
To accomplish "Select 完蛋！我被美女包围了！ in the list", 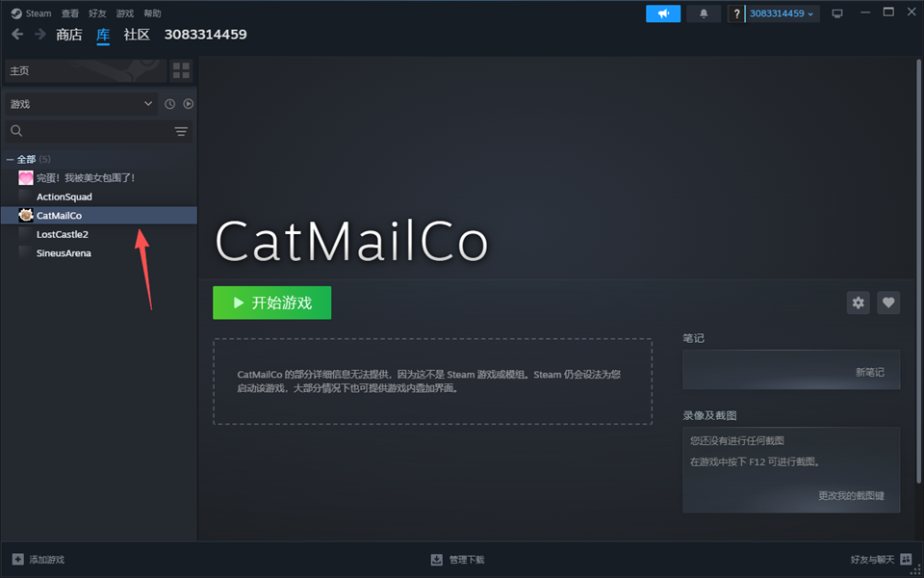I will tap(98, 177).
